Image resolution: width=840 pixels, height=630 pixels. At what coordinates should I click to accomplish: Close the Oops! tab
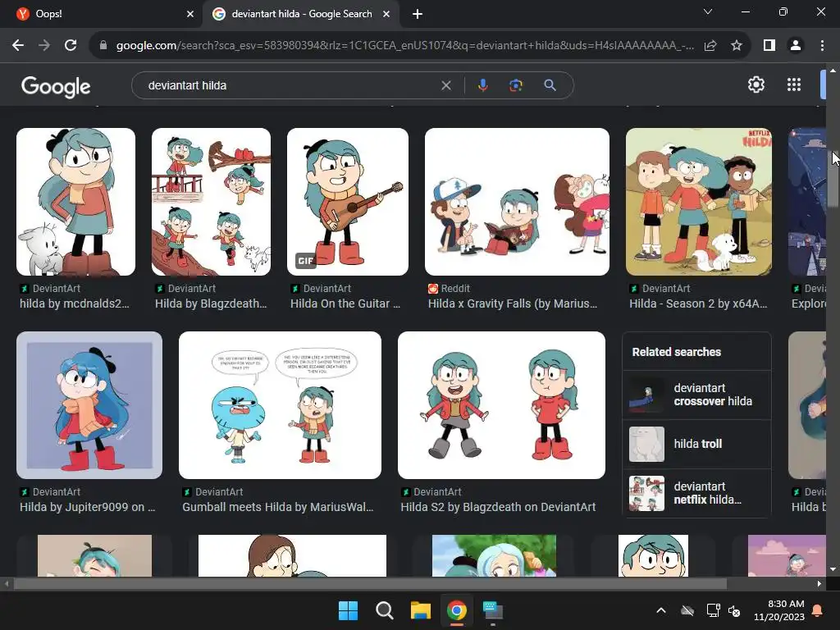(x=190, y=14)
